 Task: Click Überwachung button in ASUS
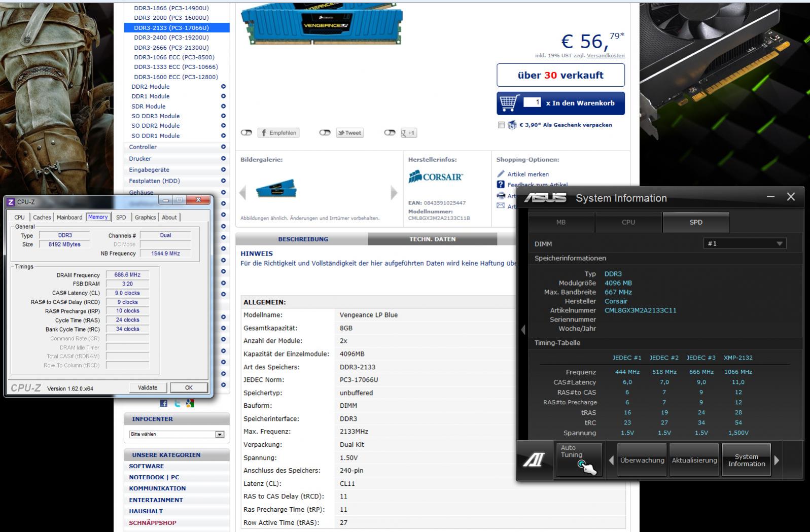coord(642,460)
